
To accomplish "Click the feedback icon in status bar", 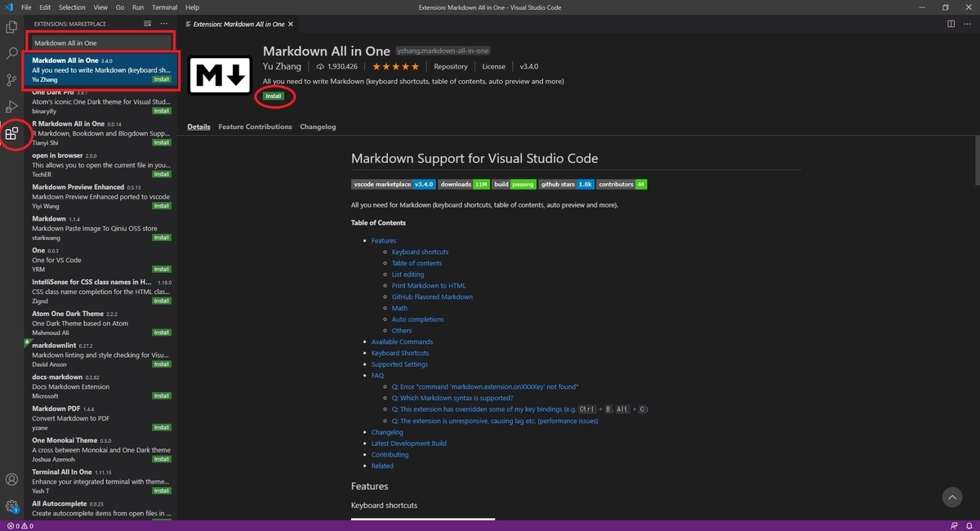I will 955,526.
